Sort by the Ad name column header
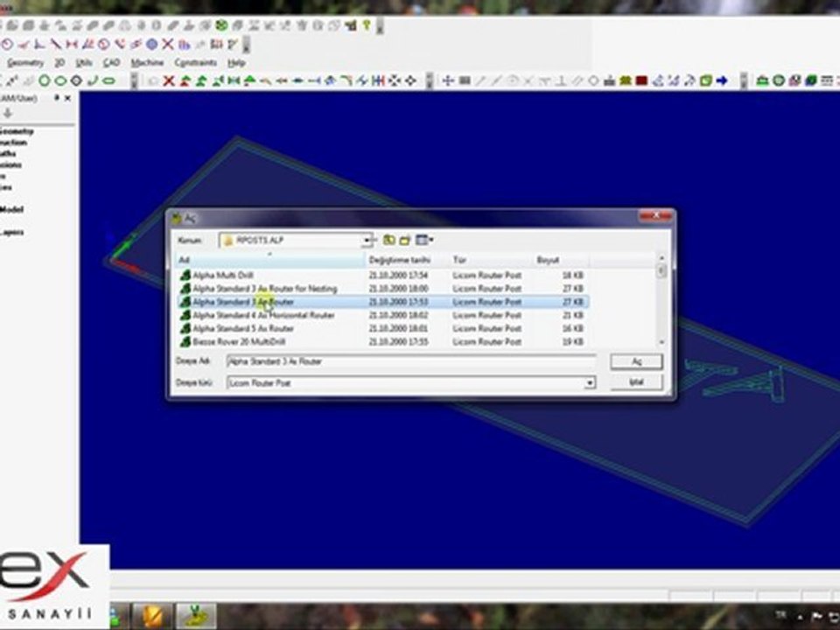 270,260
